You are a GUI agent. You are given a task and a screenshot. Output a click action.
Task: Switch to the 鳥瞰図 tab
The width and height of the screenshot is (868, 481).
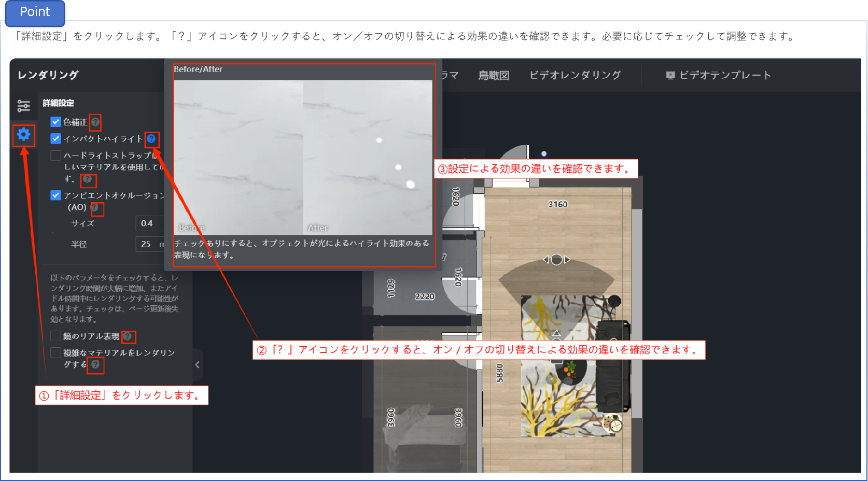click(x=494, y=76)
